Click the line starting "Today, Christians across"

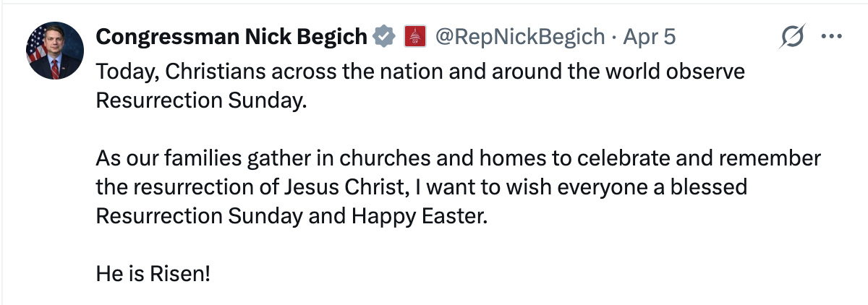[420, 72]
